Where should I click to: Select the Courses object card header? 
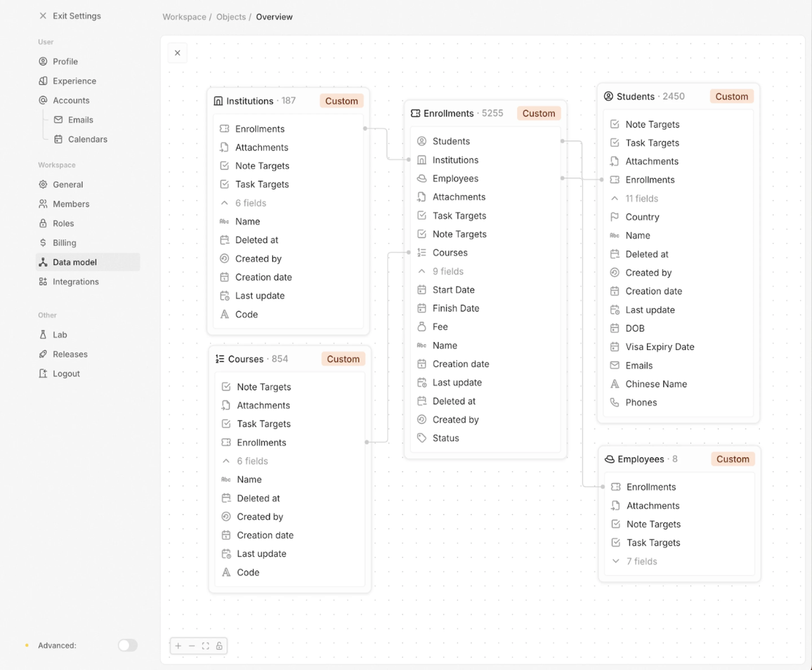pos(266,359)
